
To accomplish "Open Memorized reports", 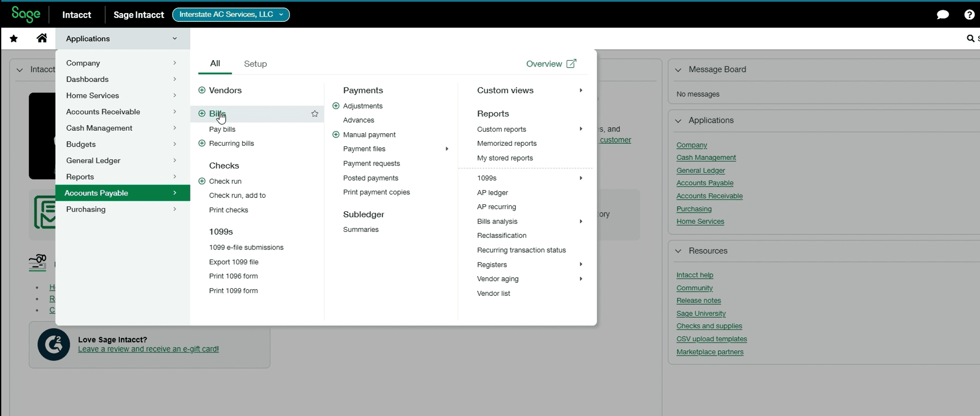I will [x=507, y=143].
